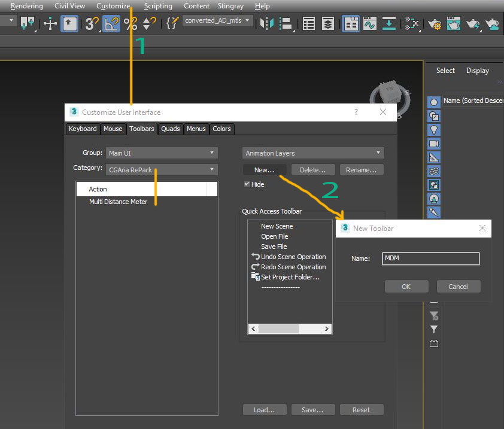
Task: Toggle the Angle Snap tool
Action: point(111,23)
